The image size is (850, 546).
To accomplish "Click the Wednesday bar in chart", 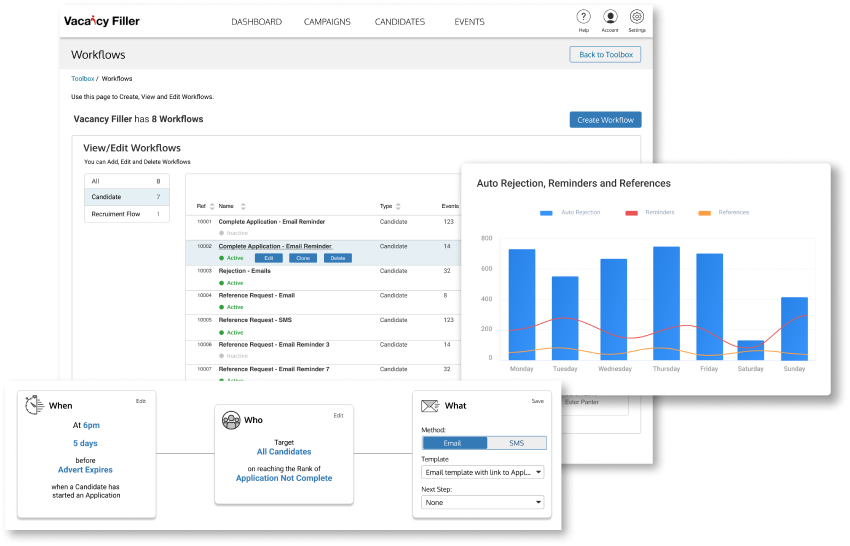I will pyautogui.click(x=614, y=310).
